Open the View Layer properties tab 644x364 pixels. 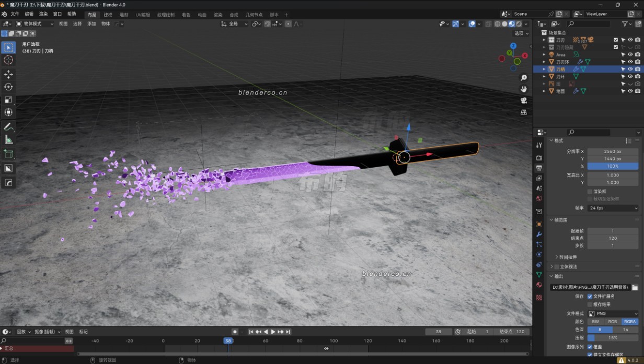(539, 178)
